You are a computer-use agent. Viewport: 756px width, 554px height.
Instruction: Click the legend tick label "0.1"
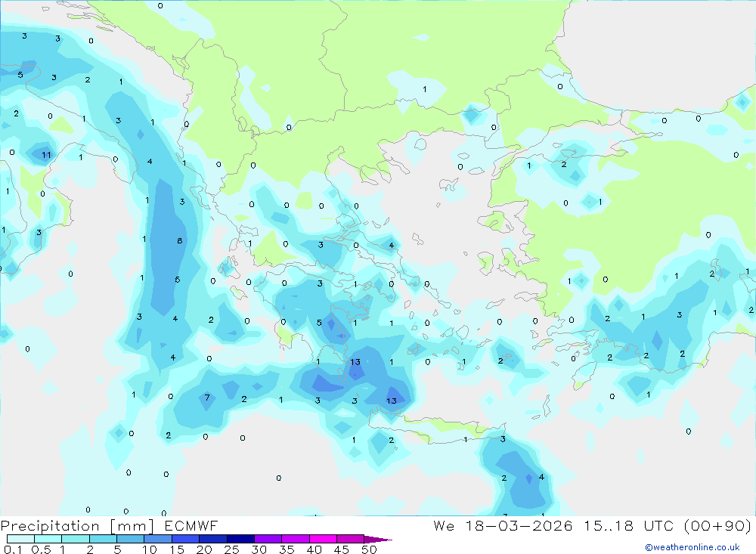[x=13, y=549]
